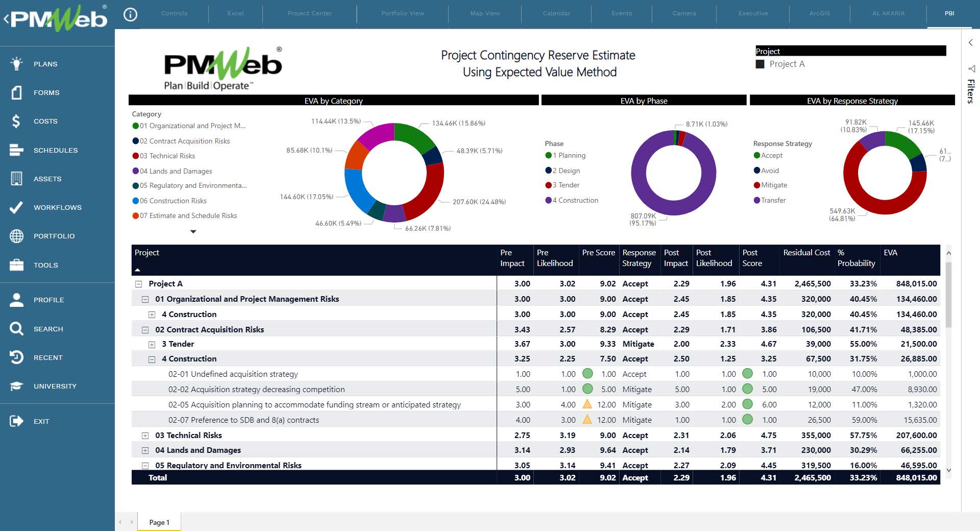This screenshot has width=980, height=531.
Task: Open the Forms document icon
Action: click(17, 92)
